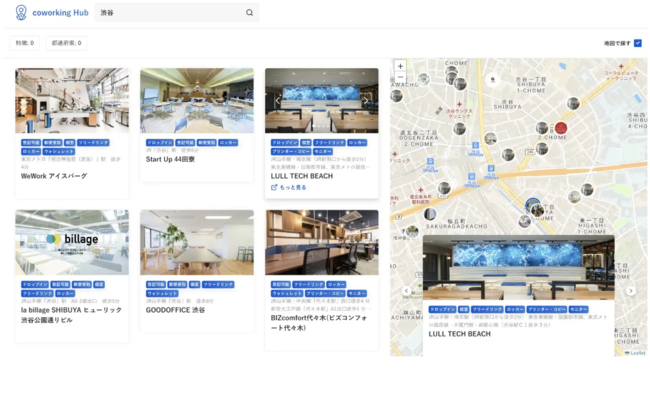
Task: Click the coworking Hub logo icon
Action: pos(21,12)
